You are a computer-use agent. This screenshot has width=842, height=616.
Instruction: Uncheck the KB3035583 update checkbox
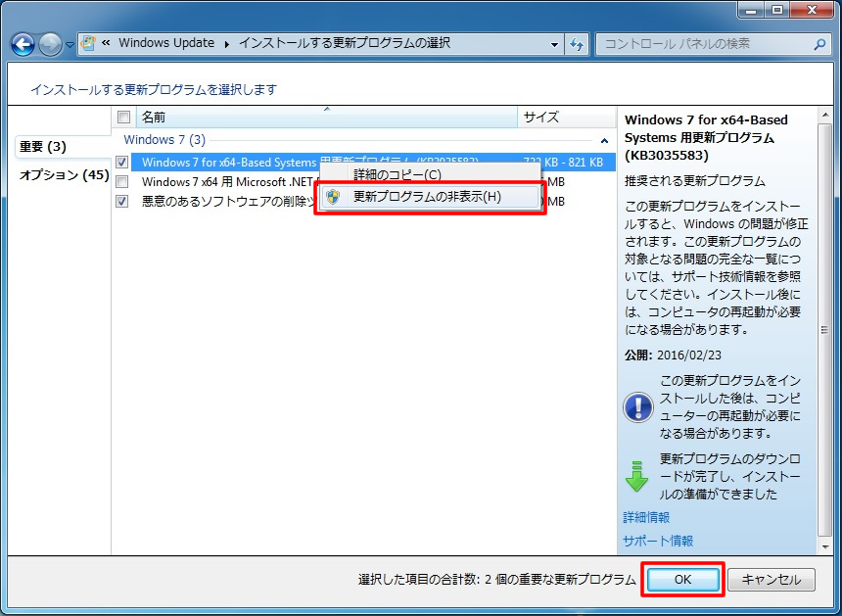pos(122,162)
